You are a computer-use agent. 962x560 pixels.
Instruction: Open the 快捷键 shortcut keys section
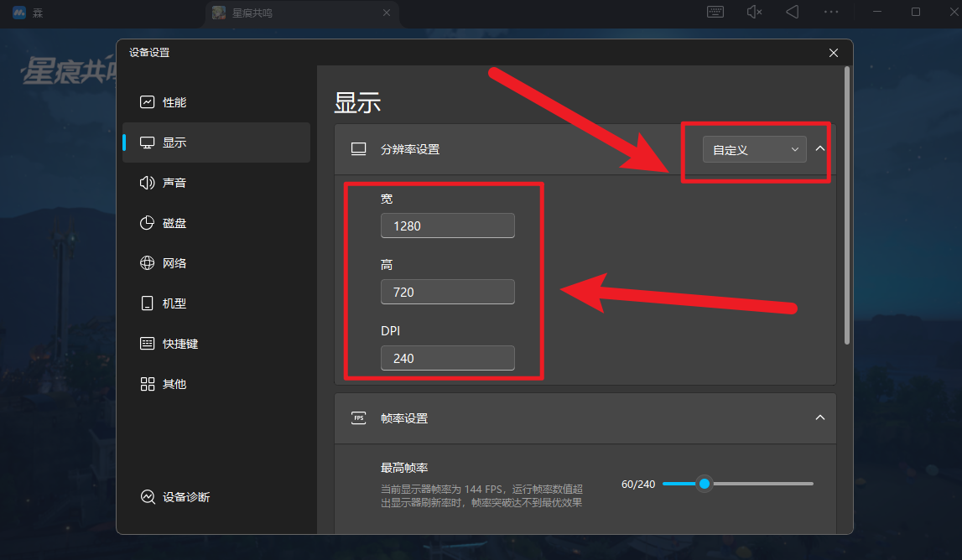pyautogui.click(x=179, y=344)
